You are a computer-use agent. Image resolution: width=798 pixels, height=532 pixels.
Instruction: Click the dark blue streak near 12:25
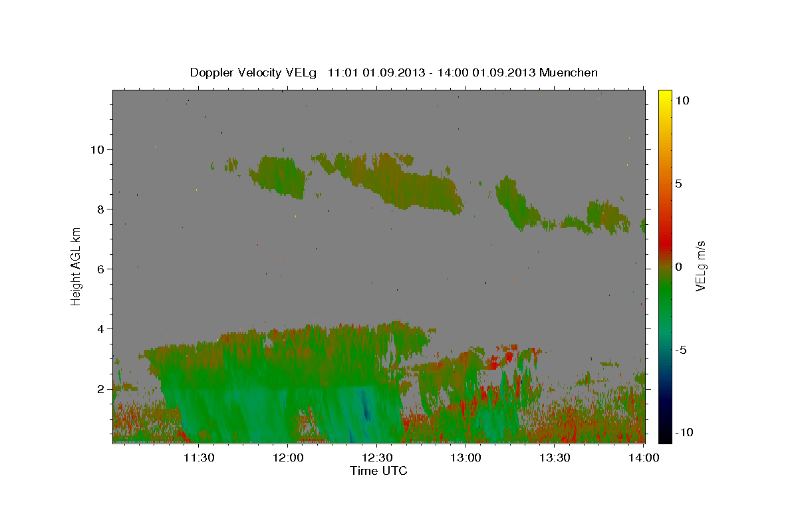[x=365, y=406]
